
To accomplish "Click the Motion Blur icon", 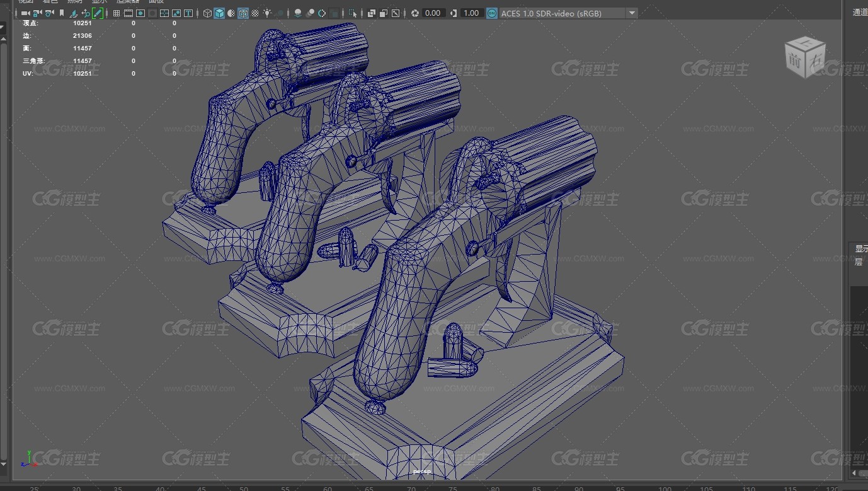I will click(310, 13).
